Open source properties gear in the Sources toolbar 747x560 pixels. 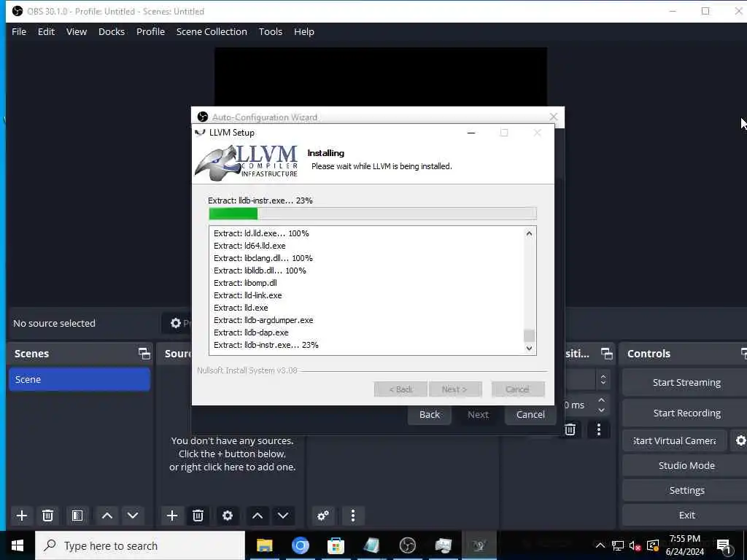(x=228, y=516)
